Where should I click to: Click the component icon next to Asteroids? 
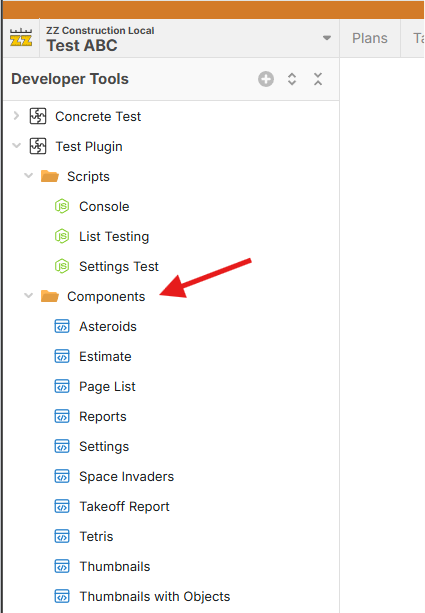point(62,326)
